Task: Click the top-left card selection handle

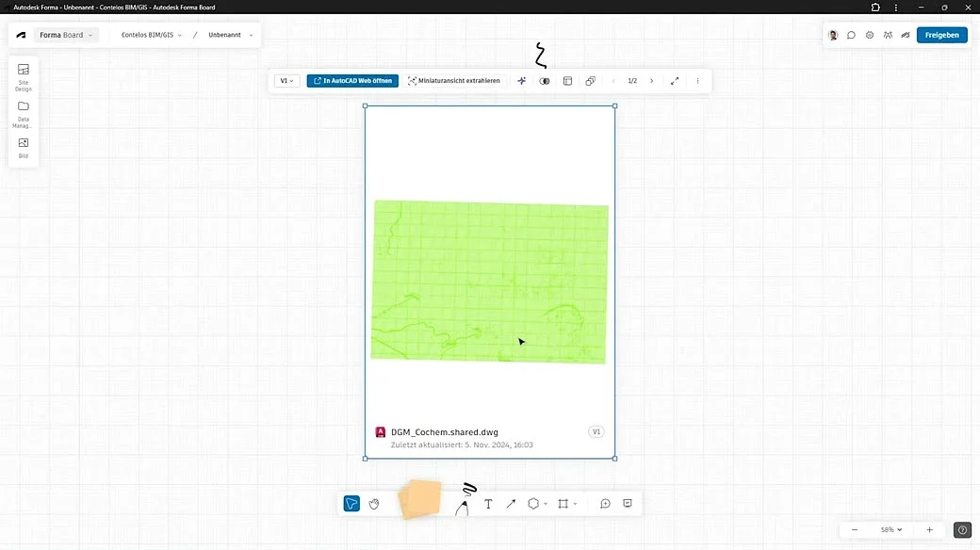Action: click(365, 105)
